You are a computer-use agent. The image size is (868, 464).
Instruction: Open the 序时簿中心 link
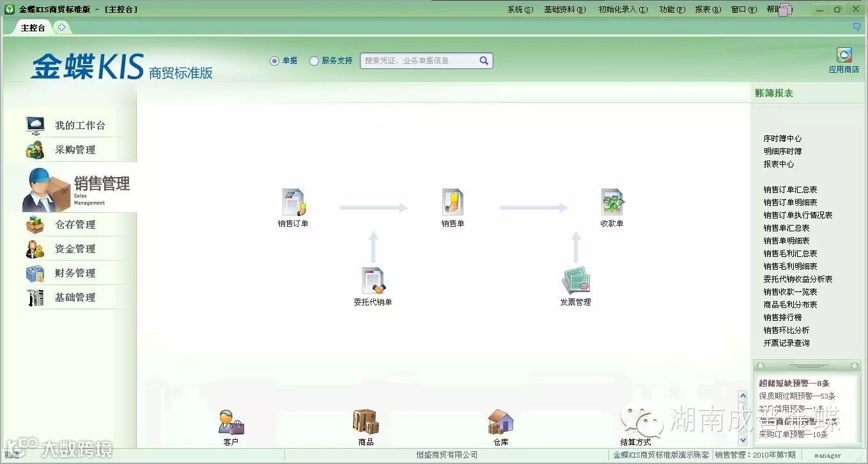[782, 139]
